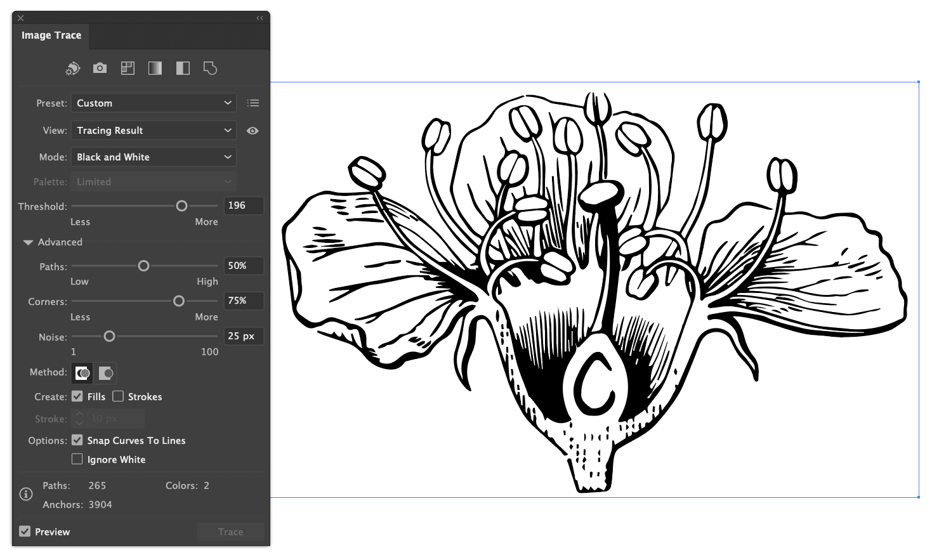Apply the Outline preset icon
932x560 pixels.
click(210, 68)
